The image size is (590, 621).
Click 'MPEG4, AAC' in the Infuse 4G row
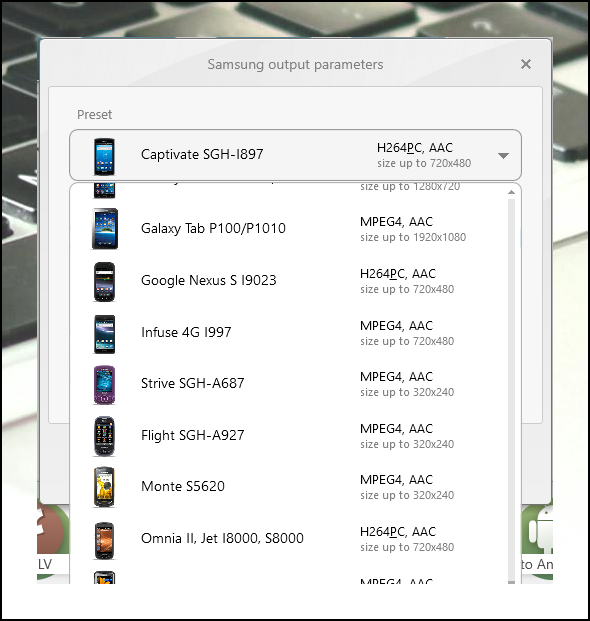[396, 326]
